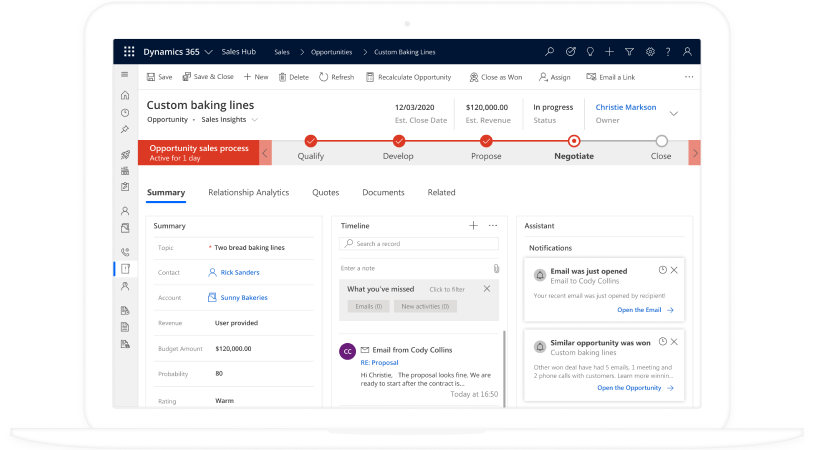
Task: Click Save & Close command
Action: click(208, 77)
